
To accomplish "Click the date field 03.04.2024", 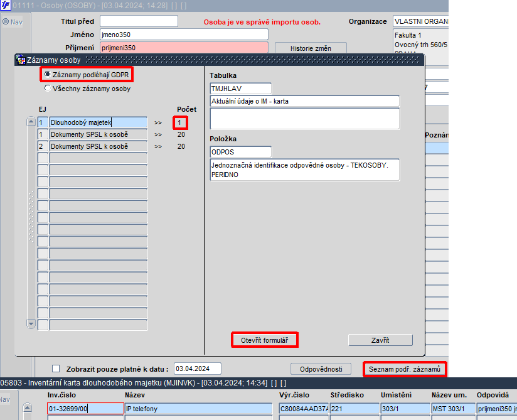I will [x=197, y=369].
